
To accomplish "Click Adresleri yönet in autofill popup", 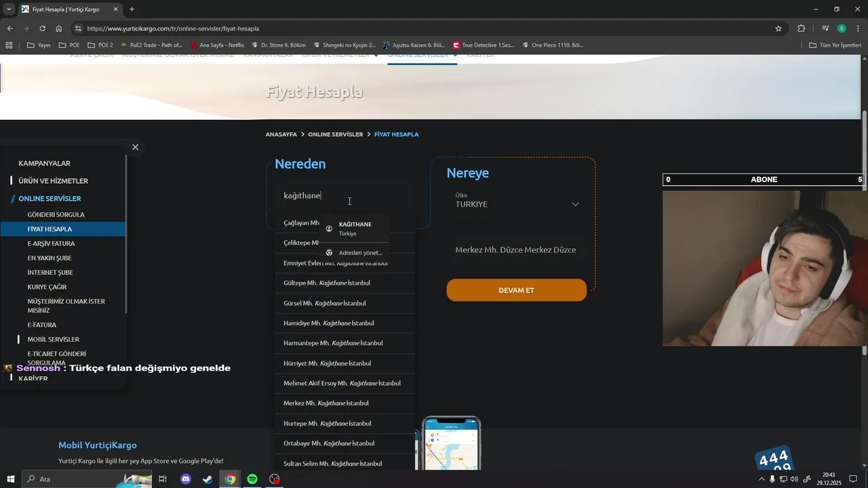I will 355,253.
